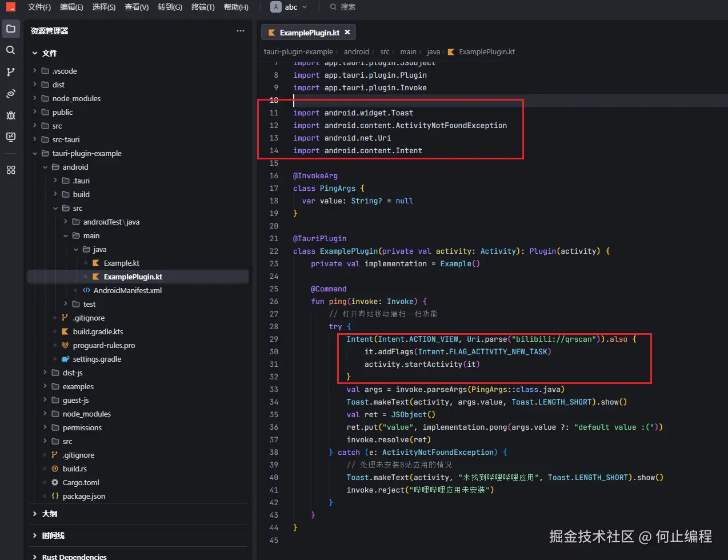
Task: Open the 文件(F) menu
Action: tap(39, 7)
